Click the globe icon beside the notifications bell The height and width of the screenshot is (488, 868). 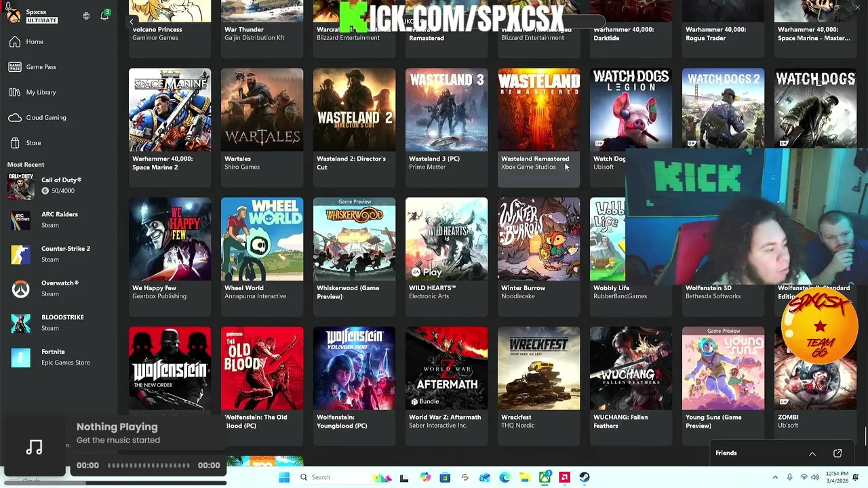click(x=86, y=16)
